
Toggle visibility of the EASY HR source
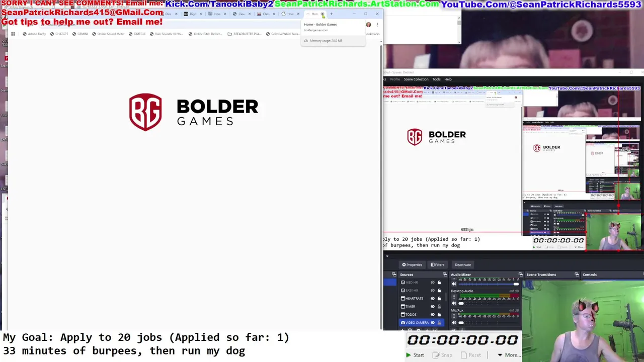click(432, 291)
